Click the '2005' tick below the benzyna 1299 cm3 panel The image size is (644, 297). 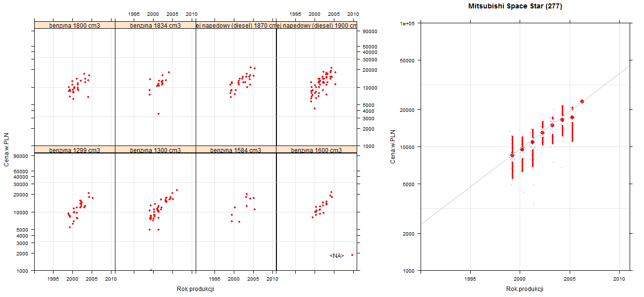(92, 279)
